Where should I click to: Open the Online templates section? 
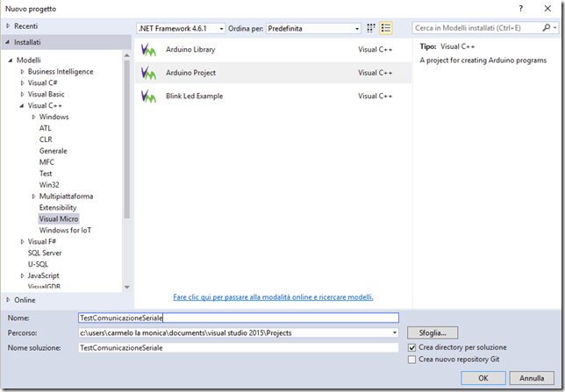click(25, 300)
